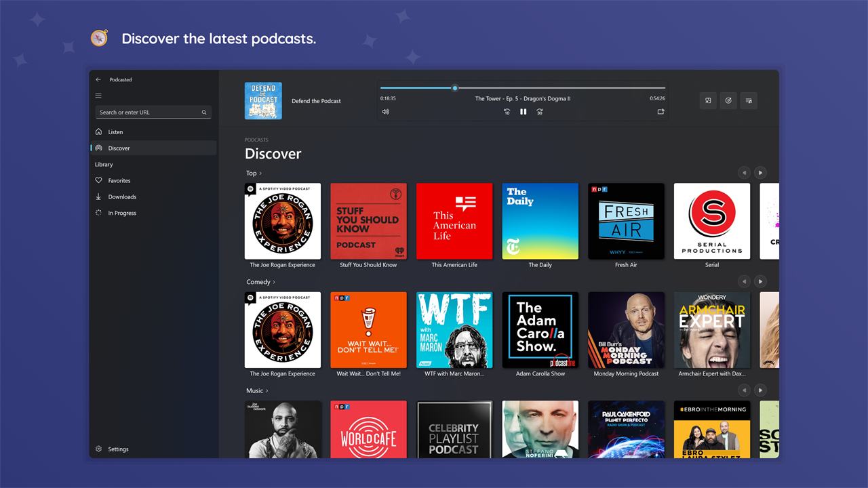Open the Defend the Podcast cover art
The image size is (868, 488).
[263, 101]
